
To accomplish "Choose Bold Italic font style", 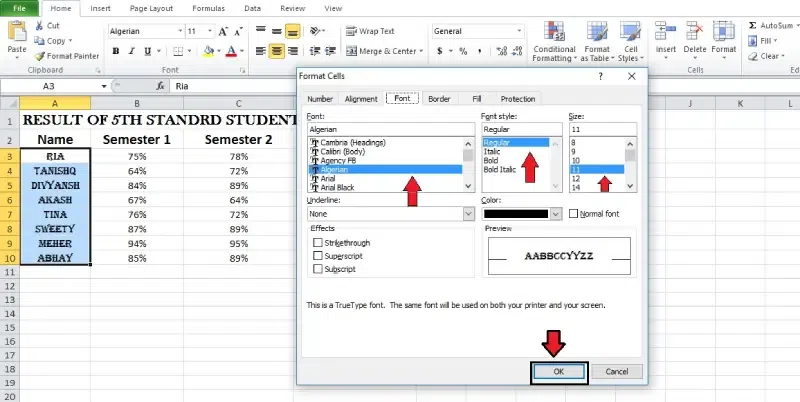I will 499,169.
